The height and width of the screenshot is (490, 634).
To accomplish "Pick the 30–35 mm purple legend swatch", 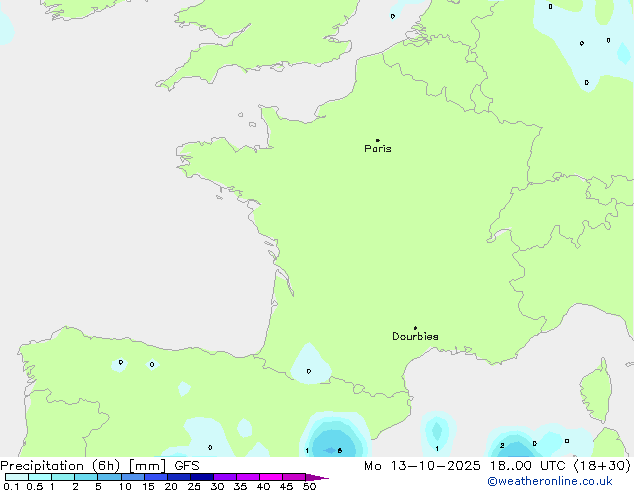I will coord(225,477).
